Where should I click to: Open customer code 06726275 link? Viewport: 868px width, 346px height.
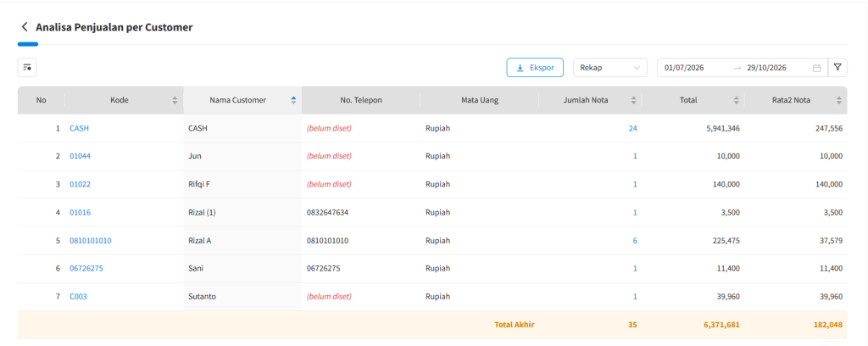coord(86,269)
